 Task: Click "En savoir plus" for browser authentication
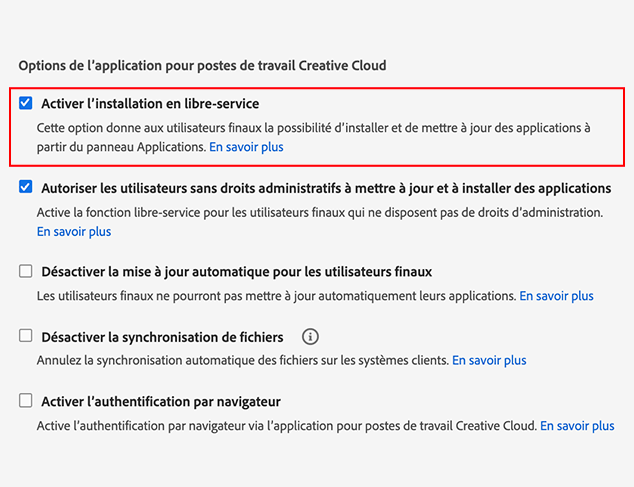577,425
